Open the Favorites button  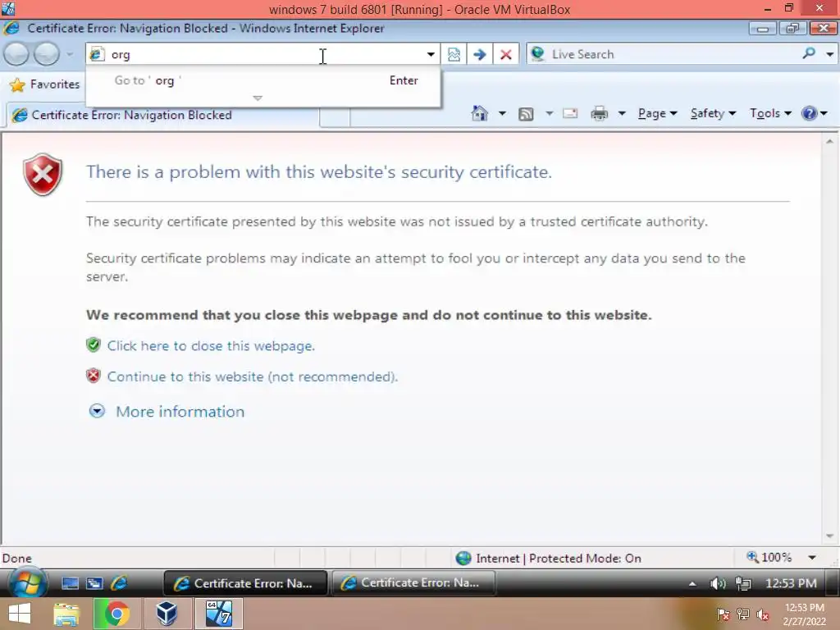click(x=45, y=84)
